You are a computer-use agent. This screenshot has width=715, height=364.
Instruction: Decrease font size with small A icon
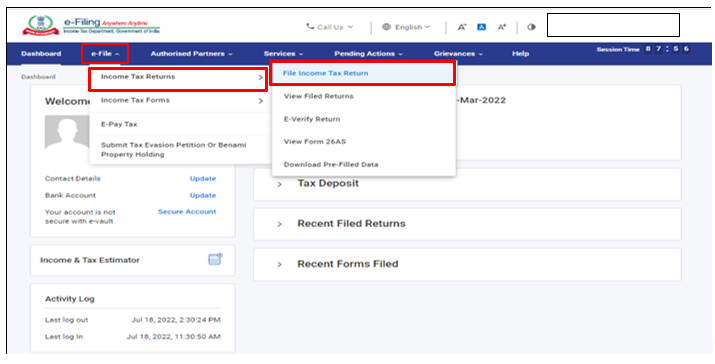point(462,27)
